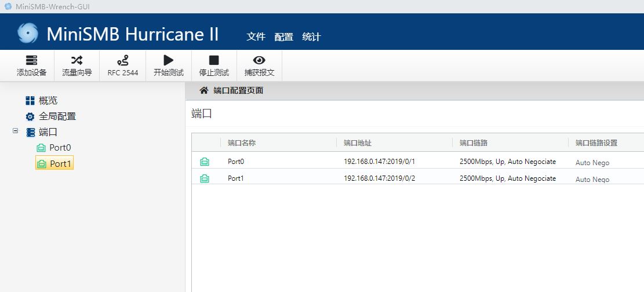Click Port1 link status 2500Mbps, Up, Auto Negociate

pyautogui.click(x=508, y=178)
